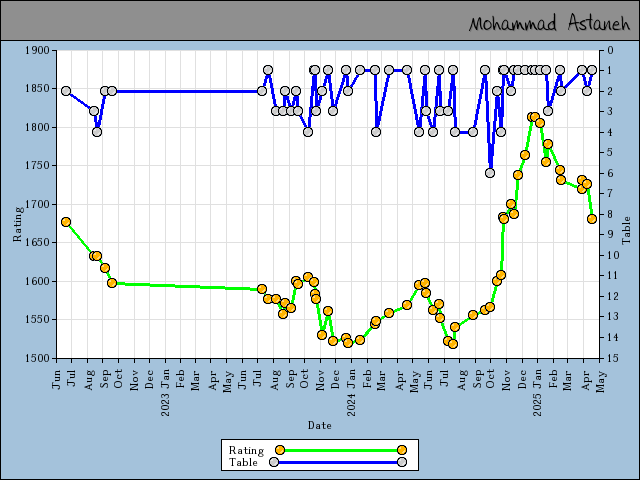This screenshot has width=640, height=480.
Task: Click the 1550 rating axis label
Action: tap(37, 320)
